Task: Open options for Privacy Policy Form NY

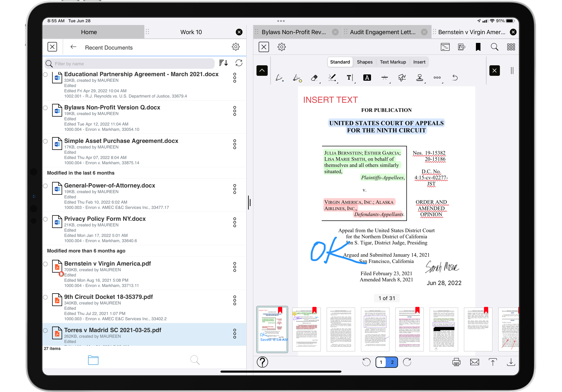Action: tap(235, 222)
